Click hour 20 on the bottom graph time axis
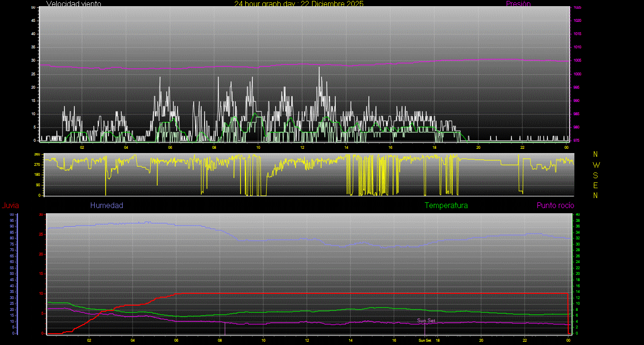This screenshot has width=644, height=345. click(x=481, y=340)
